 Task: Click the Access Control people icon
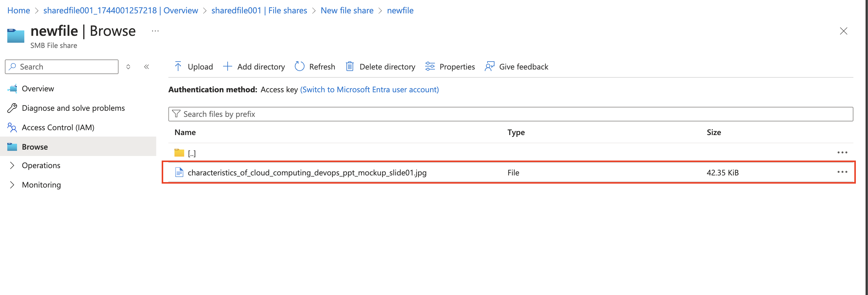pos(12,127)
